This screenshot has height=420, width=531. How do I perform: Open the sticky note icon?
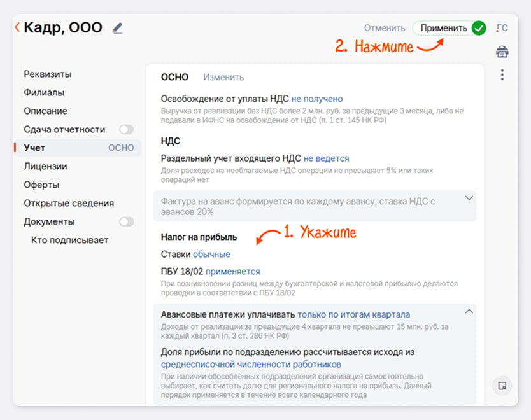click(502, 386)
